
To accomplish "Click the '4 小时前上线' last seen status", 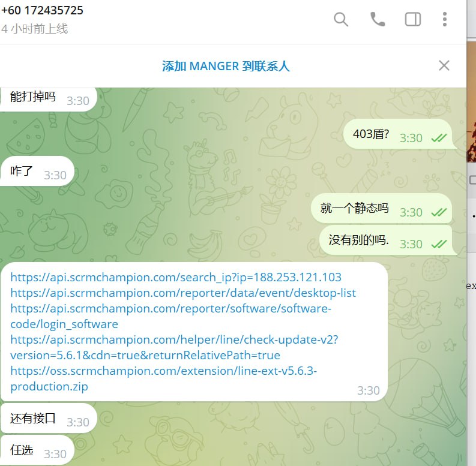I will [34, 29].
